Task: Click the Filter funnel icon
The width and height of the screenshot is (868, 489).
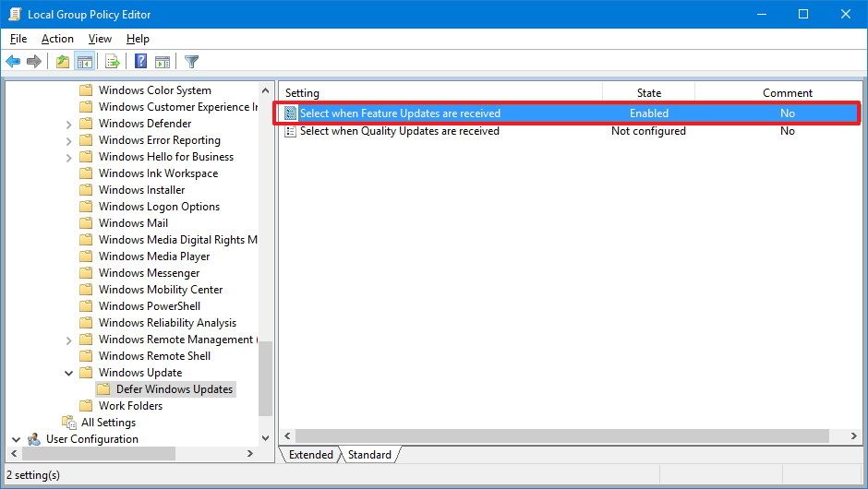Action: pos(191,62)
